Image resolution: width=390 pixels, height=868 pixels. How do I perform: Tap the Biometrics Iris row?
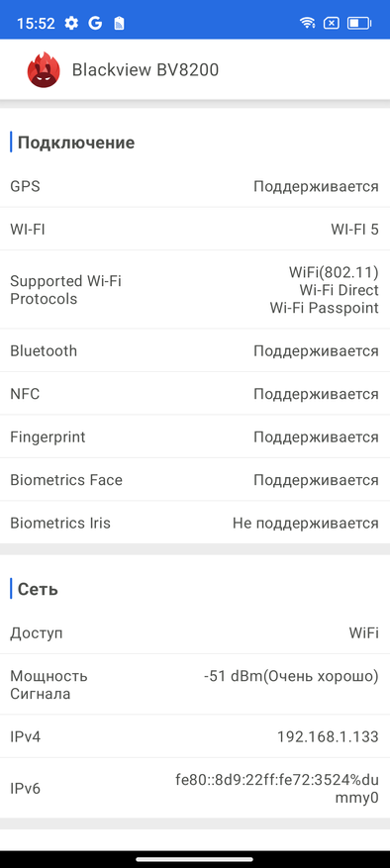[x=195, y=524]
